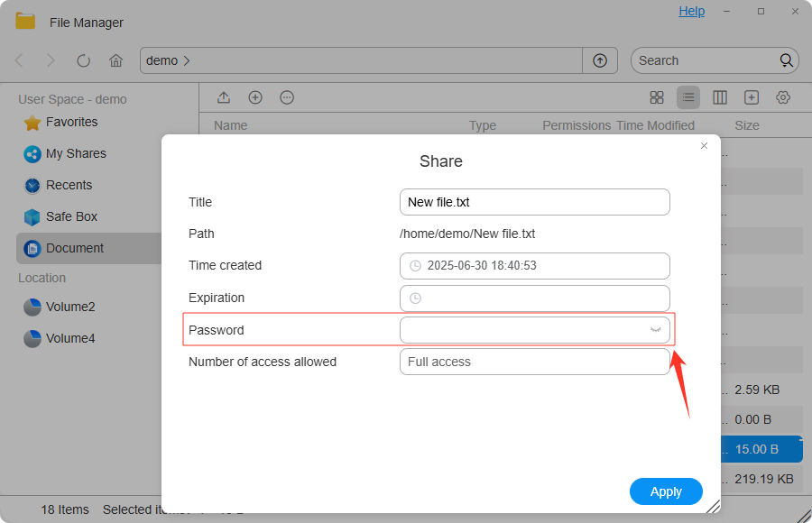Switch to column view
Image resolution: width=812 pixels, height=523 pixels.
tap(720, 97)
